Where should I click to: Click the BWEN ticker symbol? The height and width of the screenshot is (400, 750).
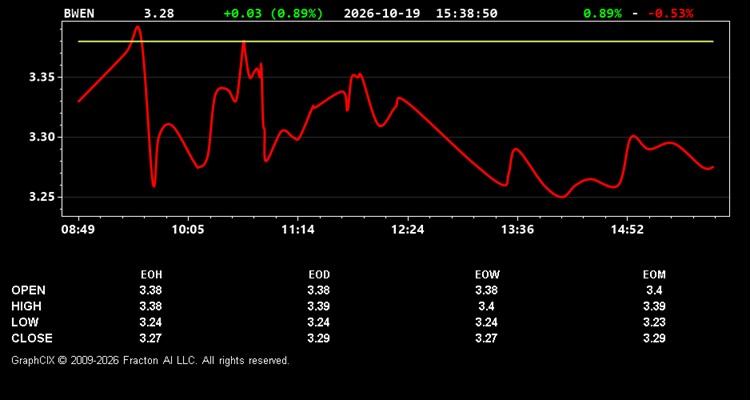pyautogui.click(x=79, y=13)
